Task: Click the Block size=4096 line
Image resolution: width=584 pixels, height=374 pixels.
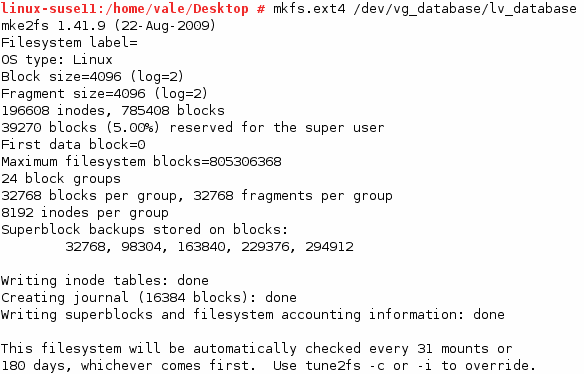Action: click(92, 77)
